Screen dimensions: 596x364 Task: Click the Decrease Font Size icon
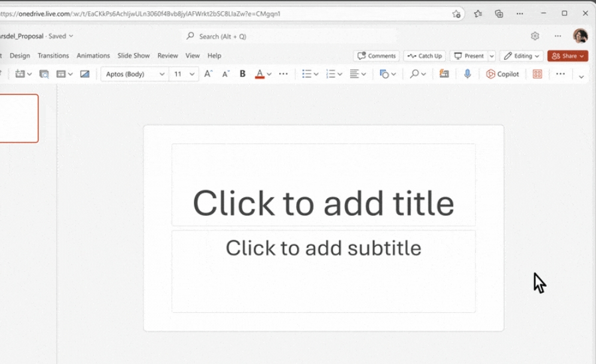tap(225, 74)
